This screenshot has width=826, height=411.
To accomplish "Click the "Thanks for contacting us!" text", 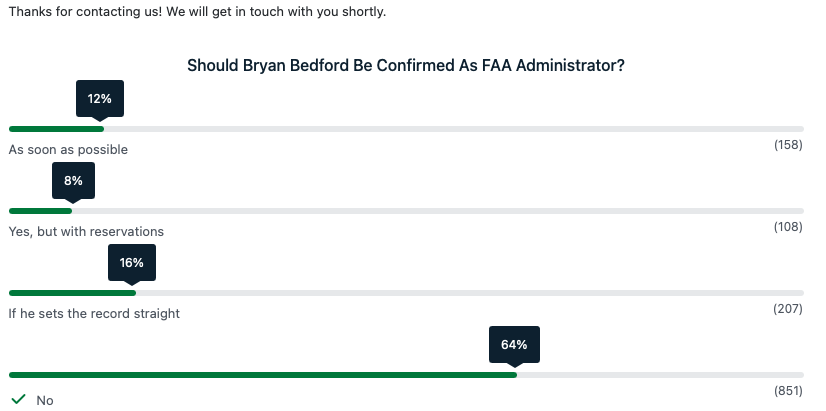I will pos(85,12).
